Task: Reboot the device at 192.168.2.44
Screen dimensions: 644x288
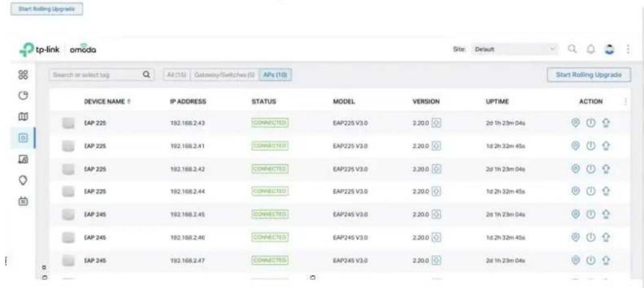Action: click(x=591, y=191)
